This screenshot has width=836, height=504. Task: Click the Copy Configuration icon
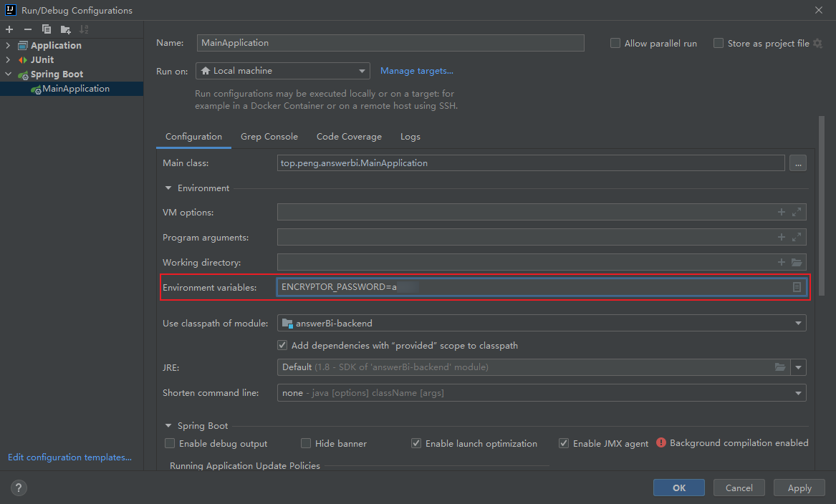pyautogui.click(x=47, y=29)
